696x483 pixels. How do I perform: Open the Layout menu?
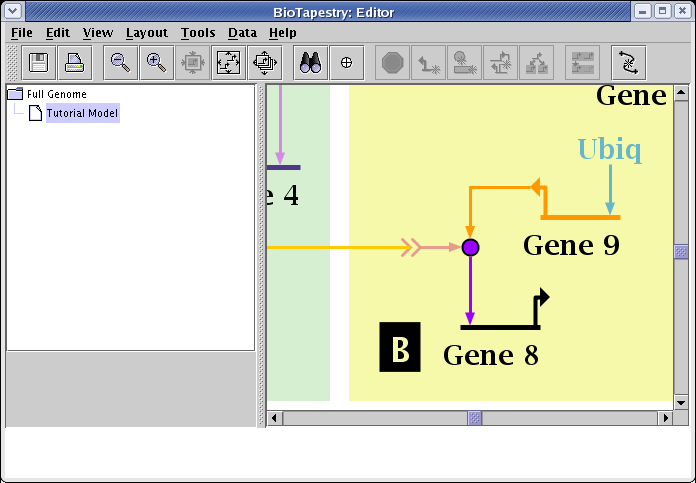point(146,33)
